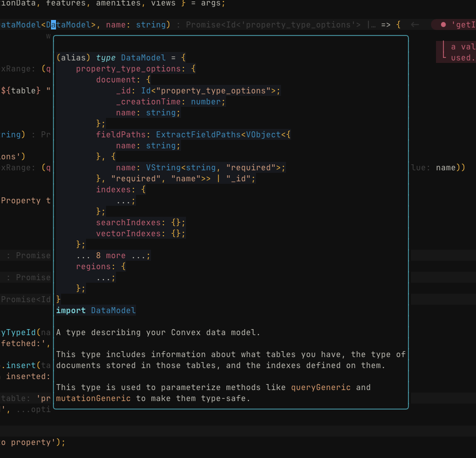Click the 'document: {' line in popup

coord(123,80)
